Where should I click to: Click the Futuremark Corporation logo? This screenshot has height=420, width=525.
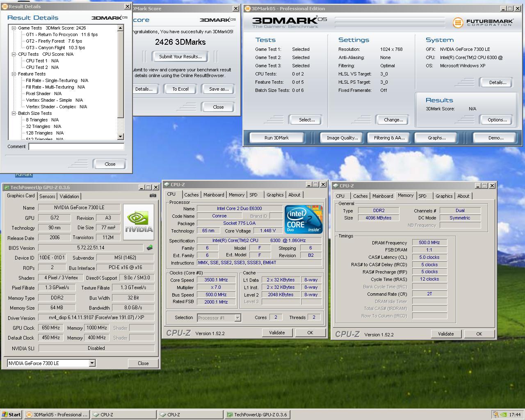click(483, 23)
